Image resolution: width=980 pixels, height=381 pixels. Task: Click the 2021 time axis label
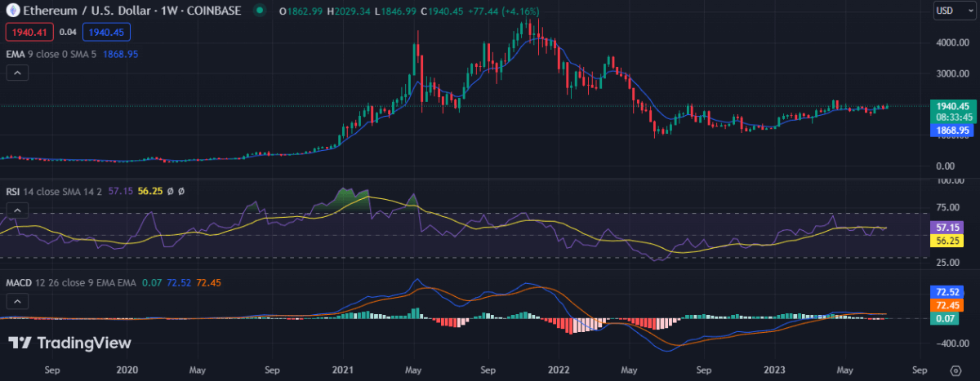[x=344, y=369]
